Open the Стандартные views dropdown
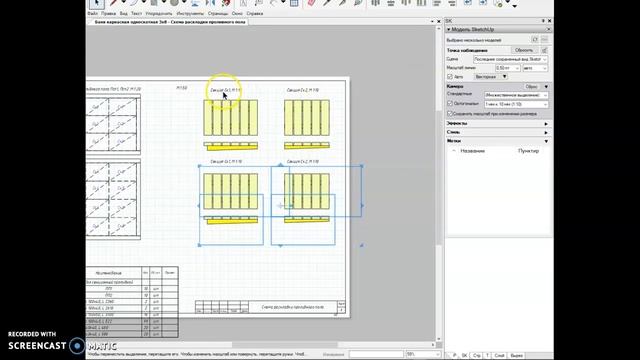This screenshot has width=640, height=360. 516,95
